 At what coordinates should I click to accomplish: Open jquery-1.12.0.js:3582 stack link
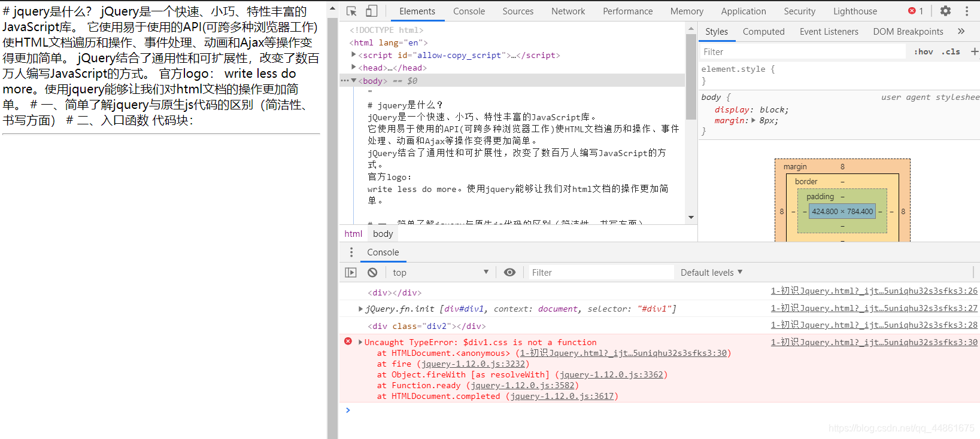click(x=523, y=385)
